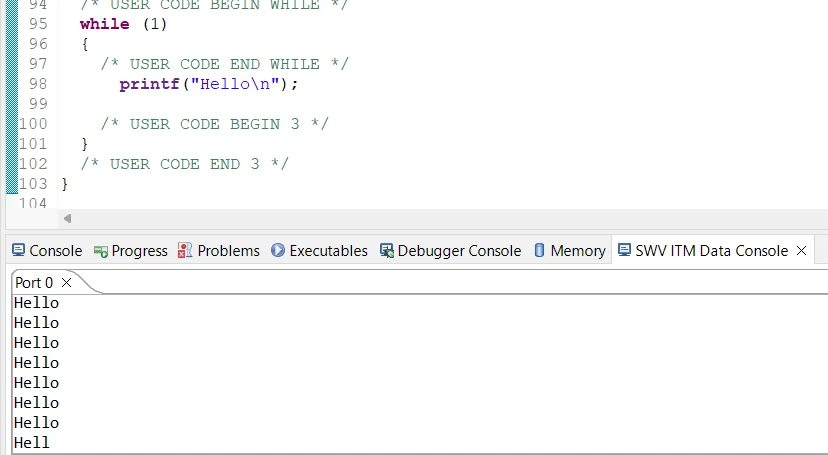
Task: Open the Problems tab
Action: coord(219,251)
